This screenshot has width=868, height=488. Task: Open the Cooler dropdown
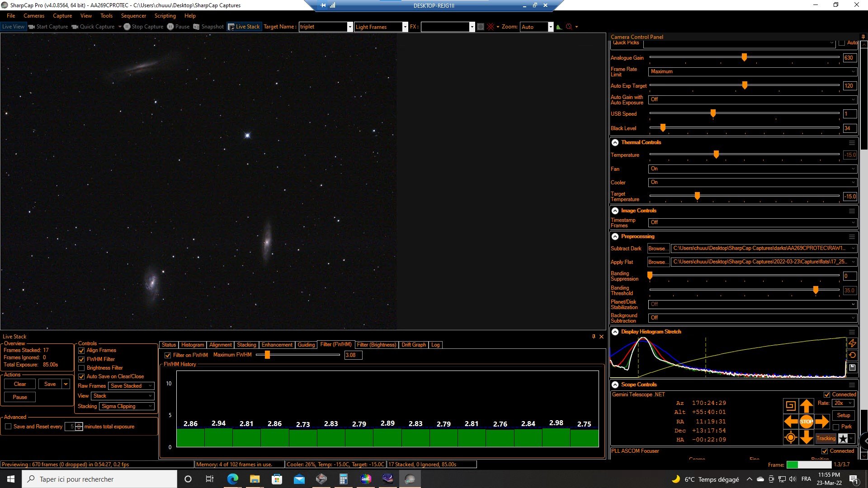(x=752, y=182)
